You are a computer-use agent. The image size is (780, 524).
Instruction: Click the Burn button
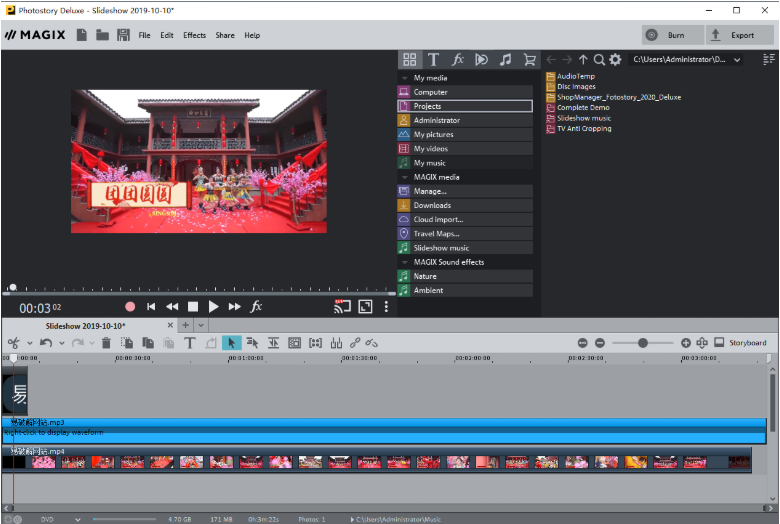pos(673,35)
